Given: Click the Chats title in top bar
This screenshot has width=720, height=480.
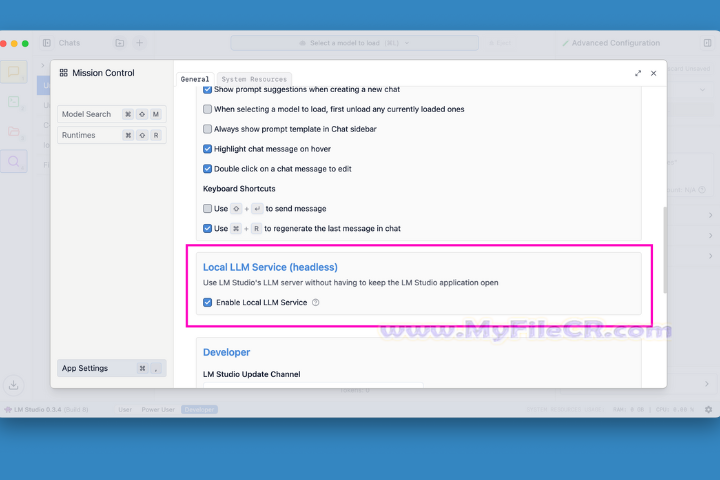Looking at the screenshot, I should coord(69,43).
